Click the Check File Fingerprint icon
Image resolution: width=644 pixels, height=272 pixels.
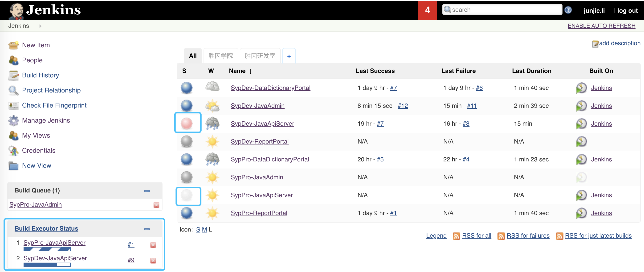click(x=13, y=105)
